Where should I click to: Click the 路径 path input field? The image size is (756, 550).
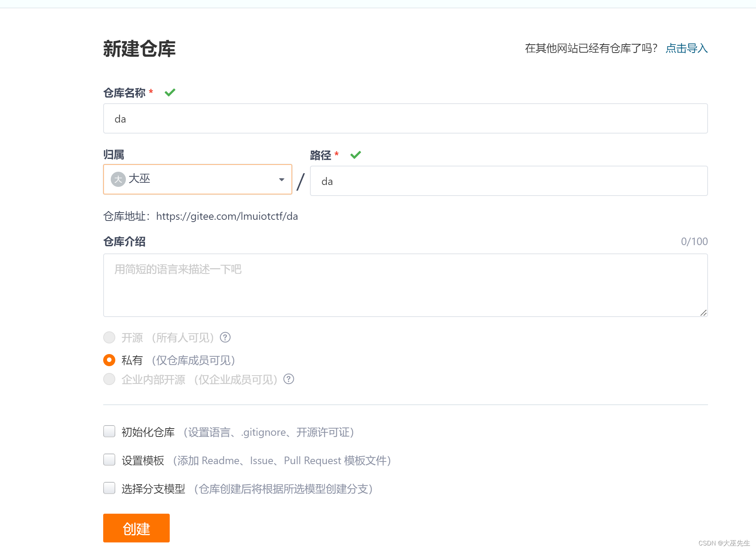pyautogui.click(x=508, y=181)
